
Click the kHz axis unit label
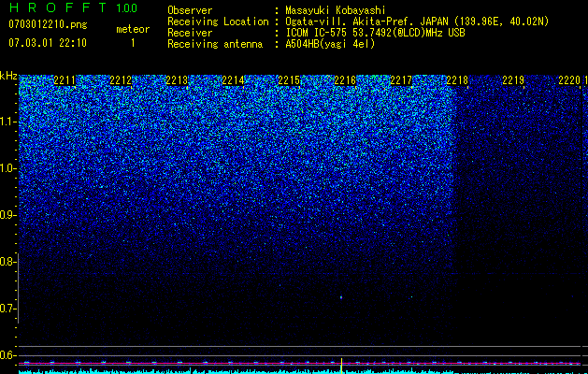pos(8,76)
